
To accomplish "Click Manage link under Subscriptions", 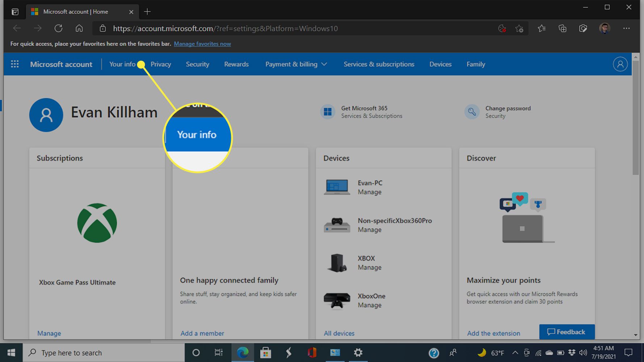I will click(49, 333).
